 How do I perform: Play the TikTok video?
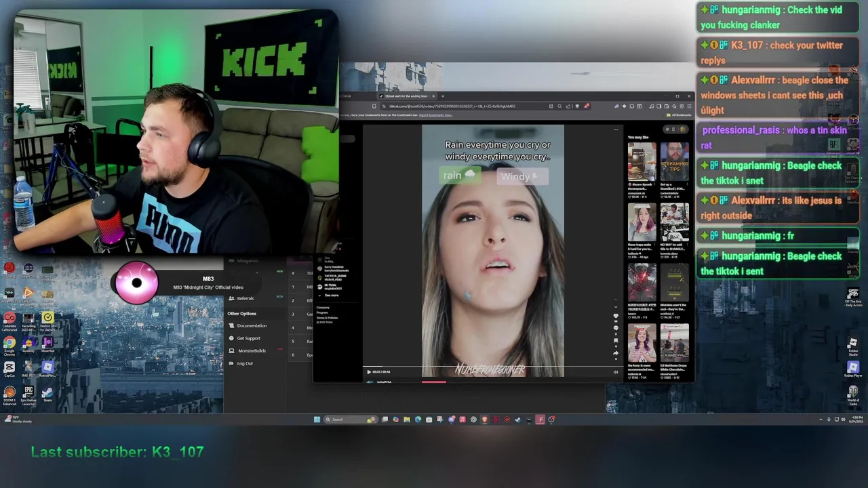[x=368, y=371]
